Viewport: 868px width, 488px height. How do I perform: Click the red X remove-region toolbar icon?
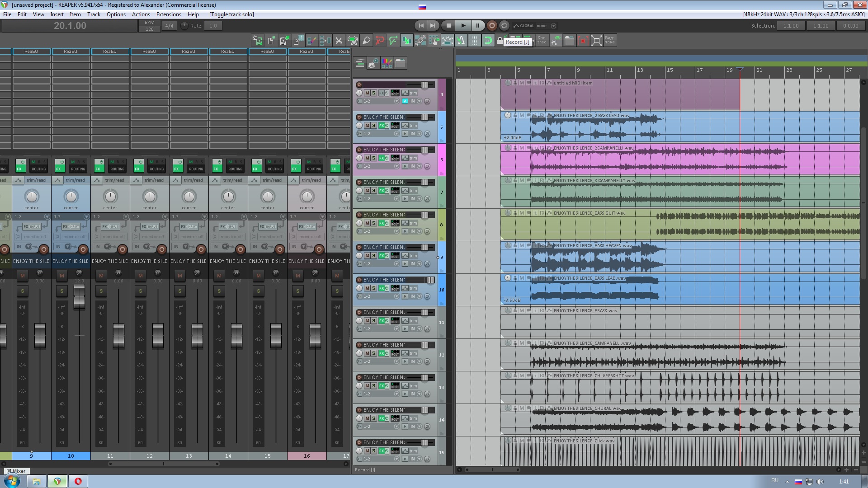coord(583,41)
